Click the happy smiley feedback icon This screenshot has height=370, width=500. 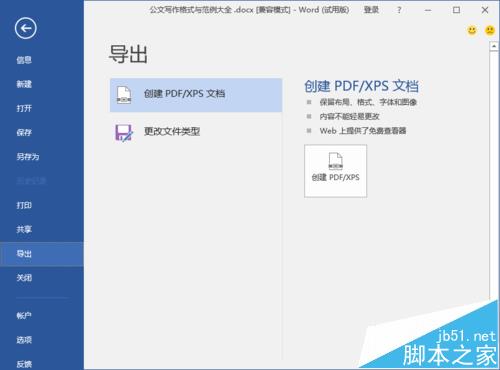point(472,31)
